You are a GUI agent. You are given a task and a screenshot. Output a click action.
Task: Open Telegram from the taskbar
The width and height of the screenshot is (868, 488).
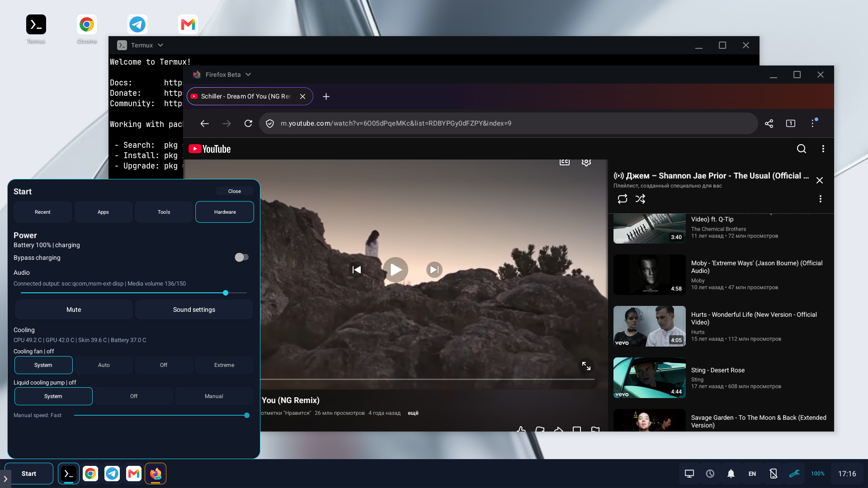pyautogui.click(x=112, y=474)
